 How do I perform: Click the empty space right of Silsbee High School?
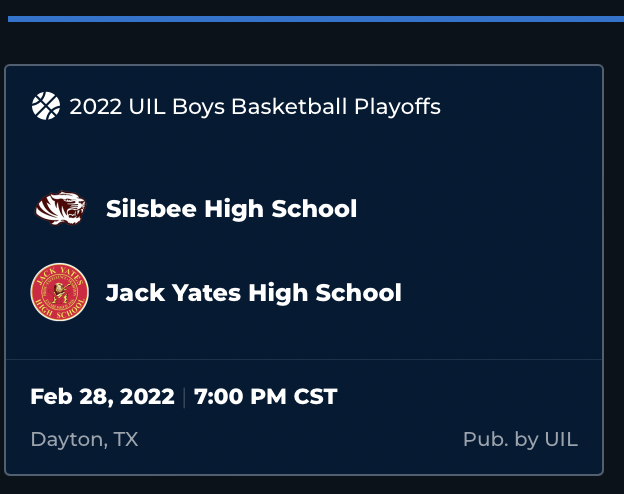click(478, 209)
